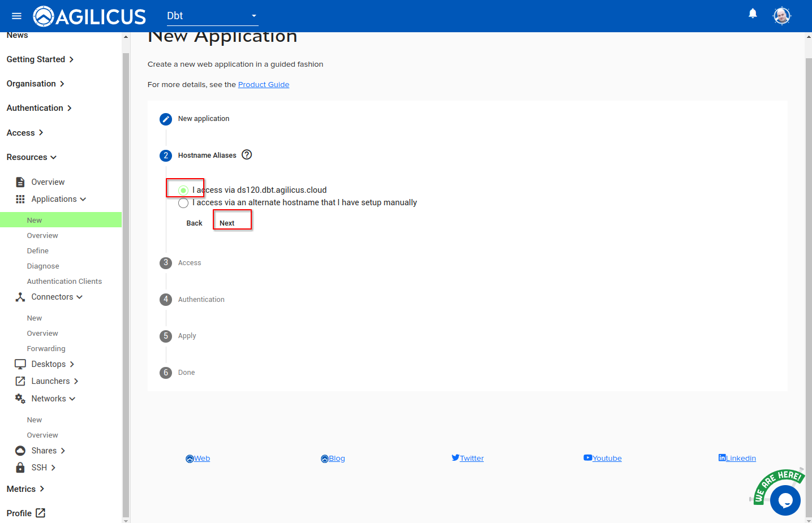Click the Next button

(227, 223)
